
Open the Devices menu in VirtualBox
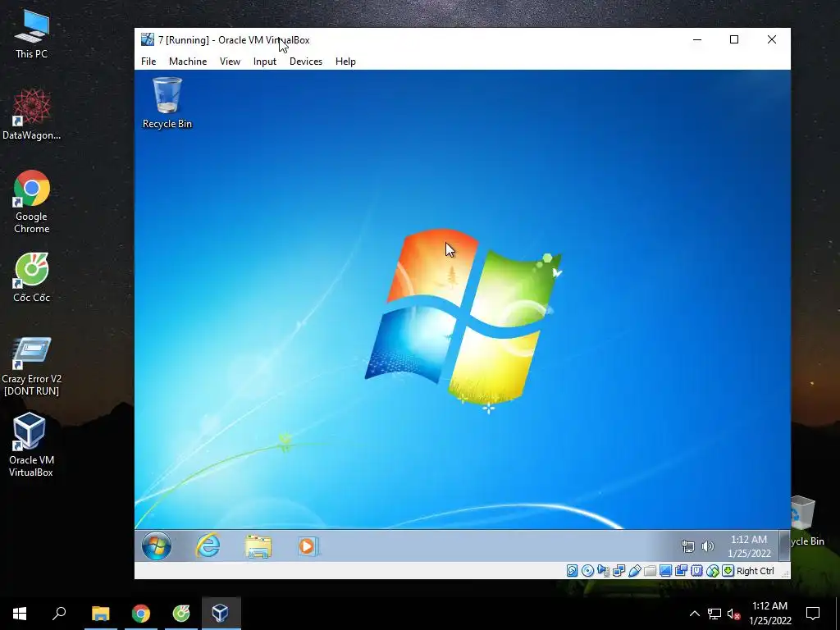click(x=306, y=61)
